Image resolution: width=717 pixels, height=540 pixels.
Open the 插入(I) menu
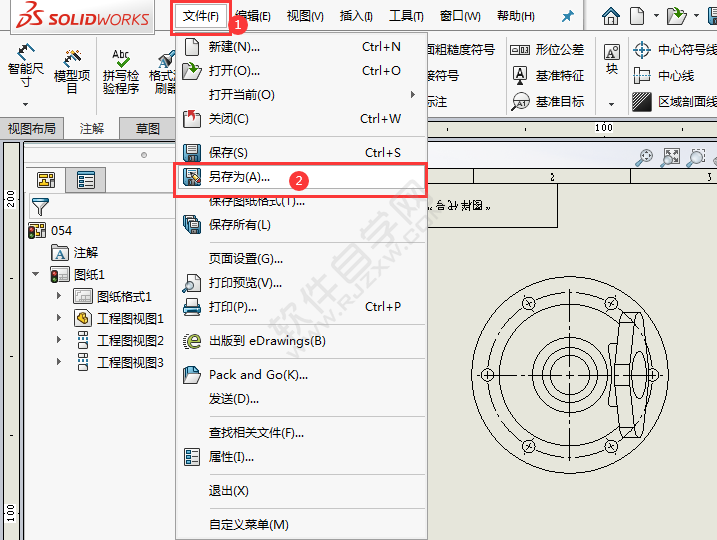pyautogui.click(x=356, y=16)
